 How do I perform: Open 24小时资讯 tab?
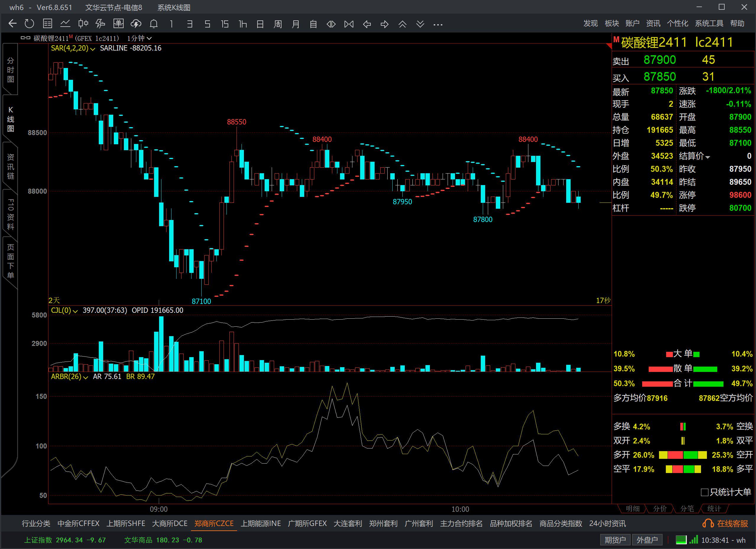pyautogui.click(x=607, y=523)
